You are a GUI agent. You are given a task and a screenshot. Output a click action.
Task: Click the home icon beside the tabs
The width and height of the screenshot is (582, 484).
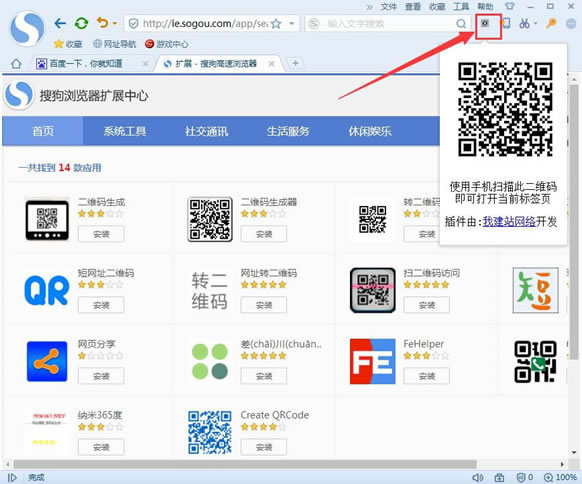16,63
